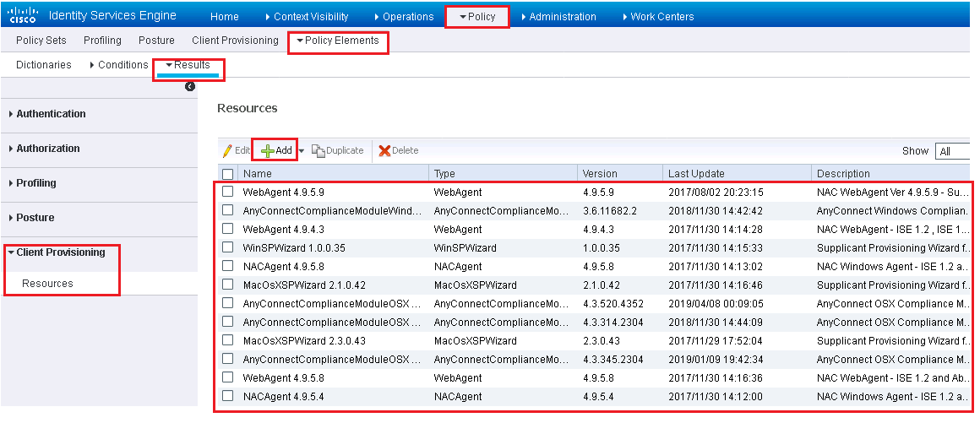Image resolution: width=980 pixels, height=423 pixels.
Task: Click the Edit pencil toolbar button
Action: (237, 150)
